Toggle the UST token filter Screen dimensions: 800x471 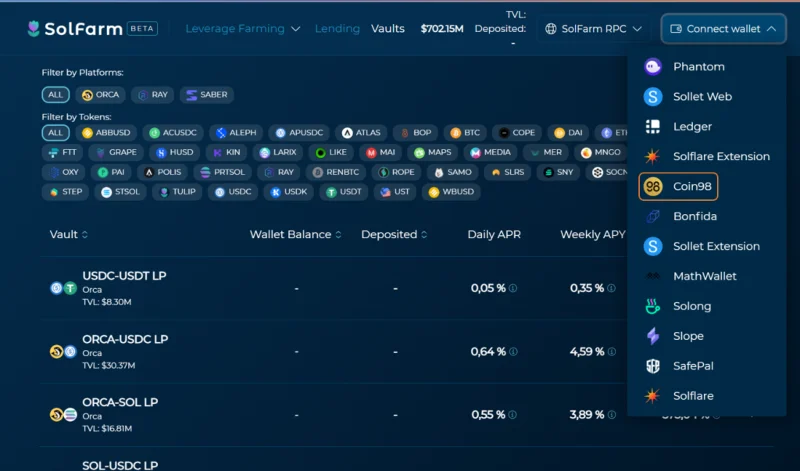point(395,192)
